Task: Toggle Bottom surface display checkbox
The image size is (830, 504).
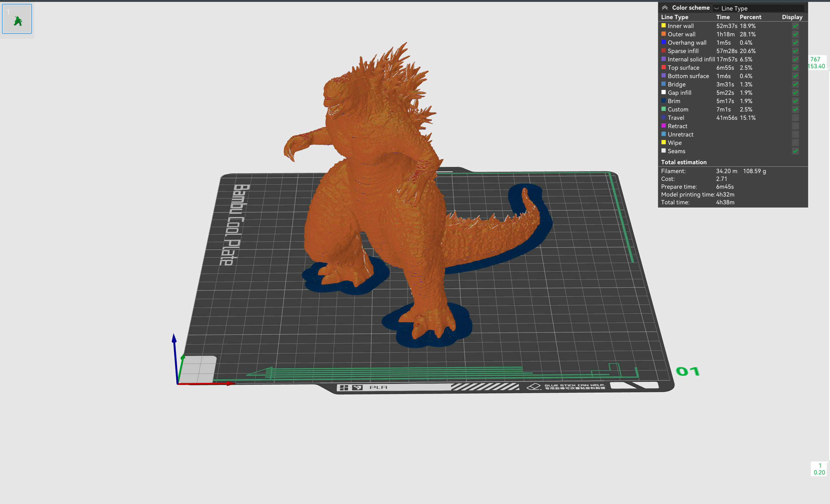Action: (x=795, y=76)
